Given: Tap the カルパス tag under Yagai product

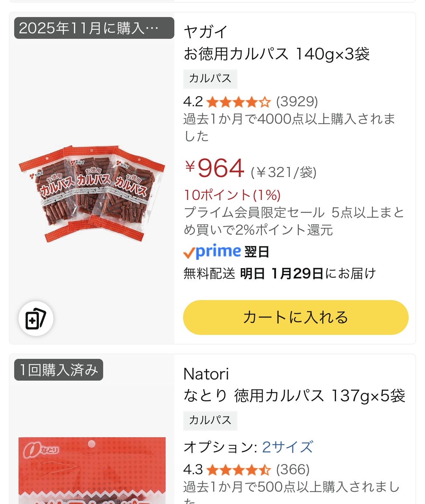Looking at the screenshot, I should click(210, 79).
